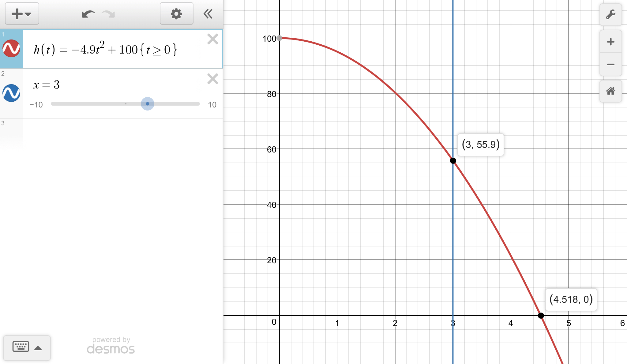Zoom in on the graph

[610, 42]
